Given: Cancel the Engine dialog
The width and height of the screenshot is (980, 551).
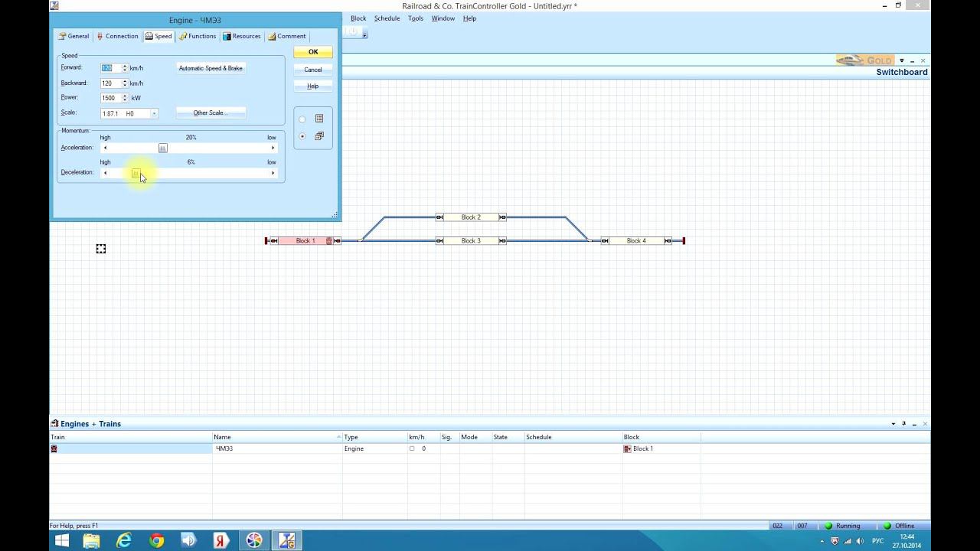Looking at the screenshot, I should (x=313, y=70).
